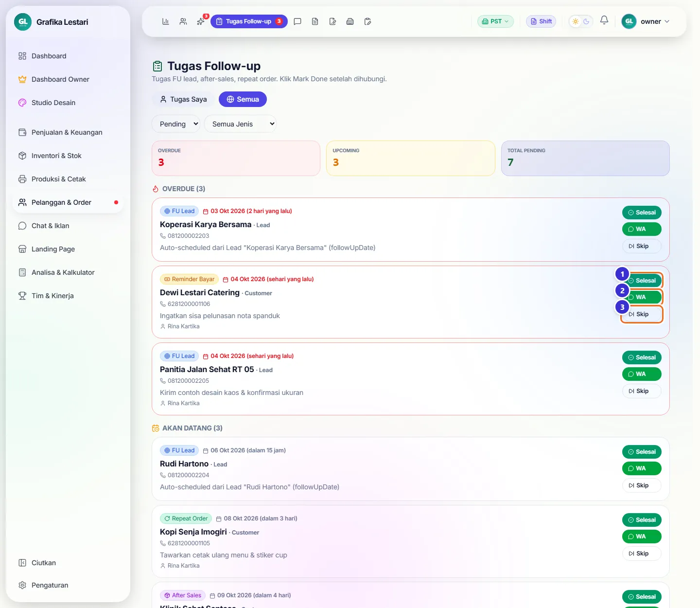
Task: Open Inventori & Stok in sidebar
Action: (x=68, y=156)
